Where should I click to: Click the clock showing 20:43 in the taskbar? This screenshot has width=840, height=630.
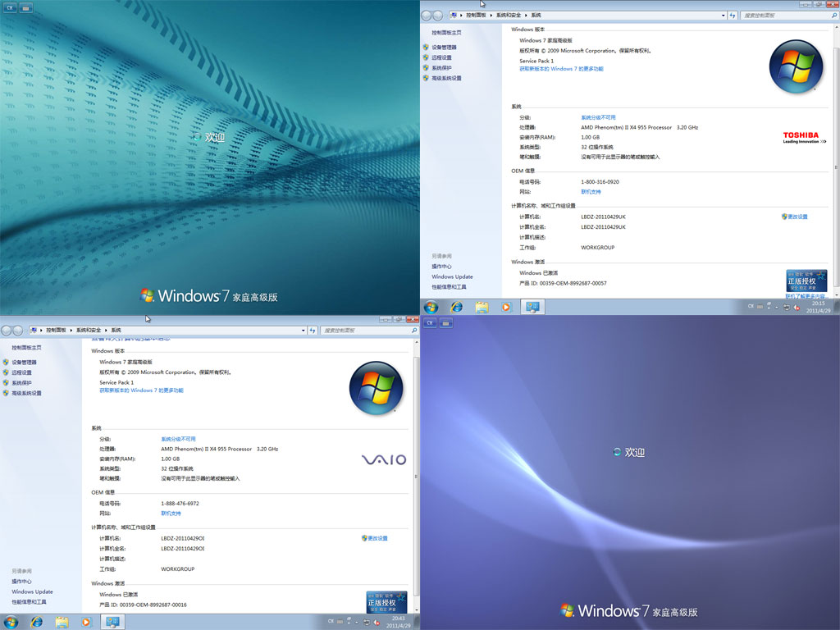tap(399, 622)
